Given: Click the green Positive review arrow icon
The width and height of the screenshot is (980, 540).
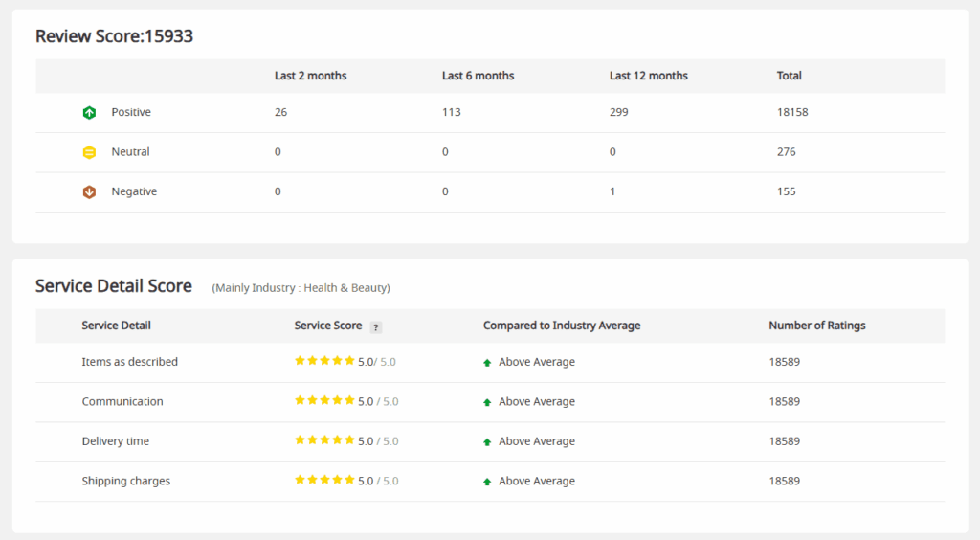Looking at the screenshot, I should [x=89, y=113].
